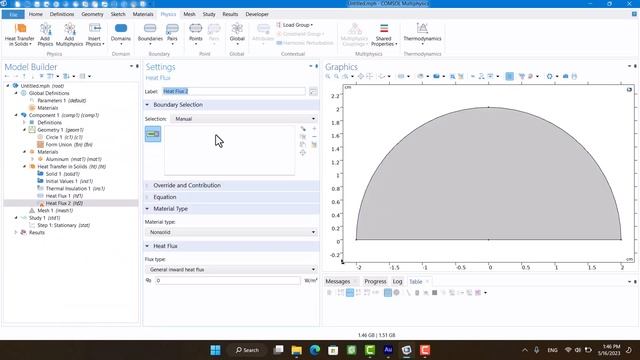Open the File menu
This screenshot has width=640, height=360.
click(x=13, y=14)
